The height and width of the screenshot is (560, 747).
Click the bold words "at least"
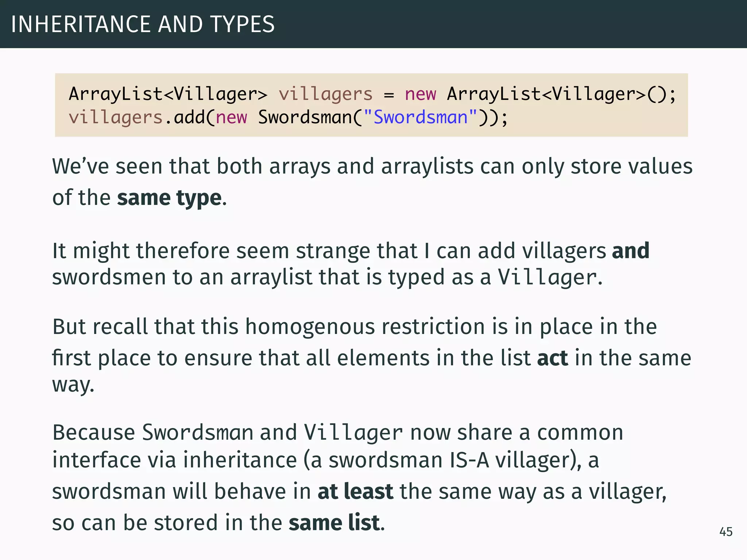coord(355,491)
